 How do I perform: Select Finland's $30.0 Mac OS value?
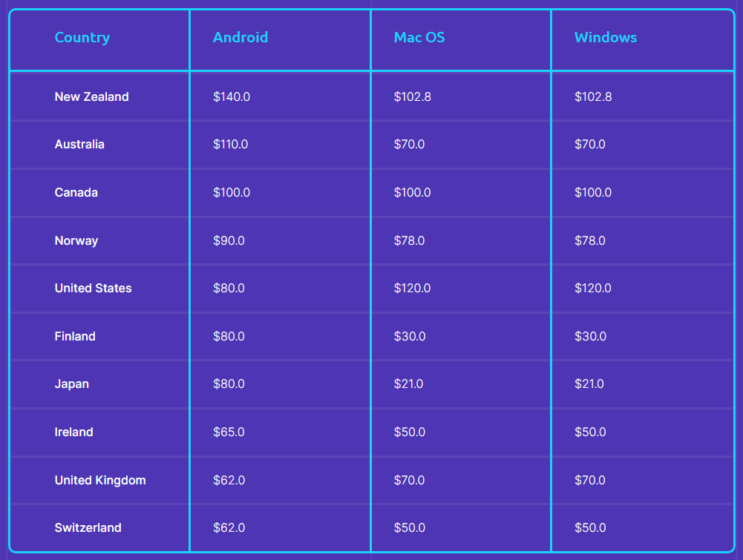coord(410,337)
